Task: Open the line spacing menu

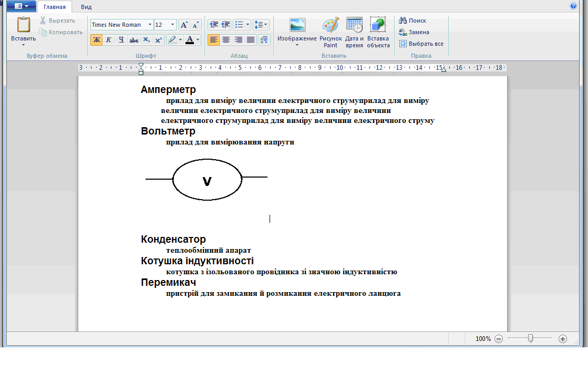Action: (261, 25)
